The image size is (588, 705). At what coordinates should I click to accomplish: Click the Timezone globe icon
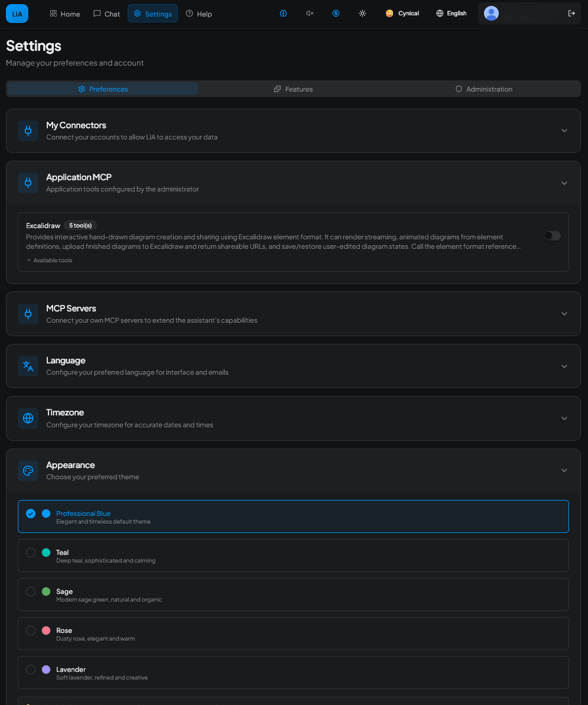coord(28,418)
